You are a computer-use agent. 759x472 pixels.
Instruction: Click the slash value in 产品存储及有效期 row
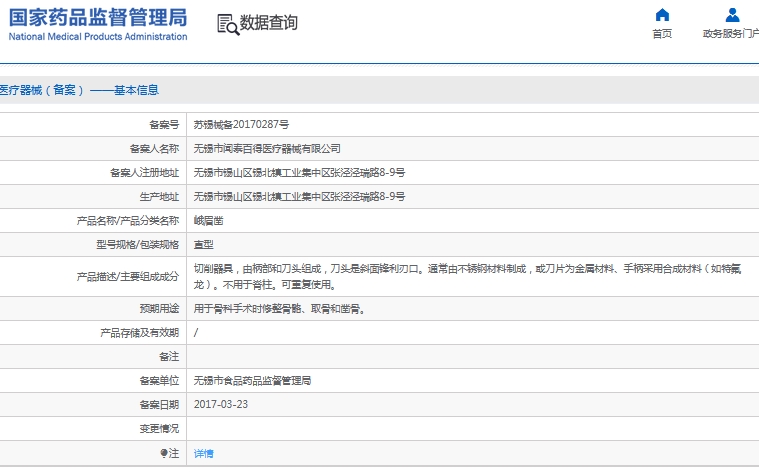(x=196, y=333)
